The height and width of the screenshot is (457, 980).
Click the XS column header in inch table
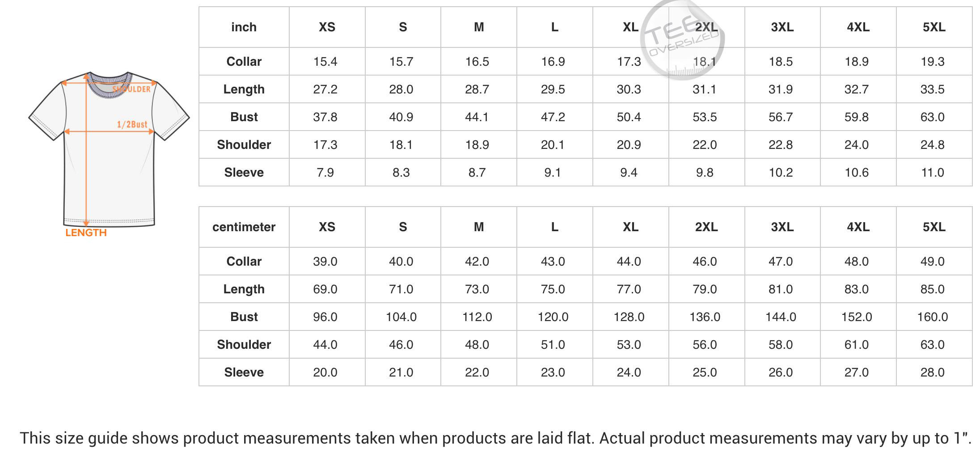[x=327, y=27]
